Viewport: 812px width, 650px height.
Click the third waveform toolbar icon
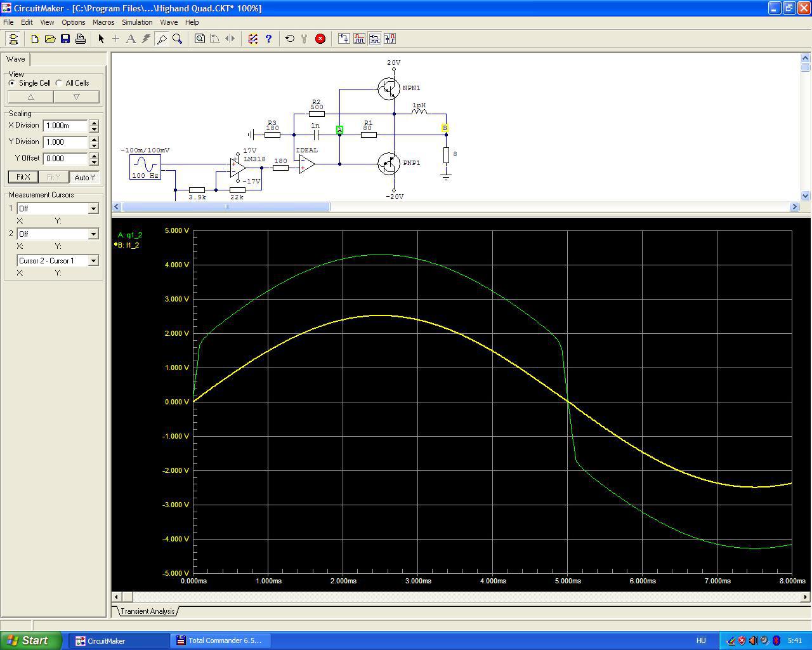(x=374, y=39)
